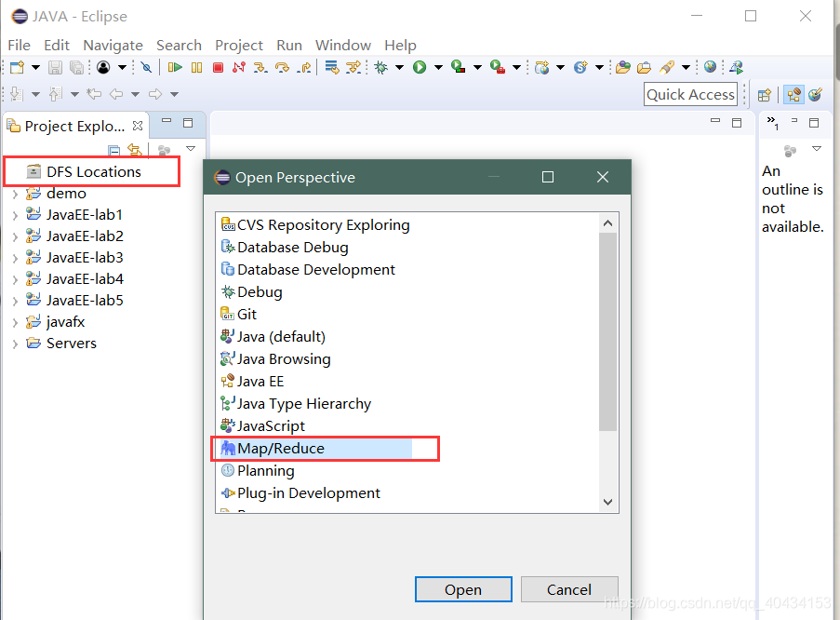Click the Quick Access search field
840x620 pixels.
coord(690,94)
